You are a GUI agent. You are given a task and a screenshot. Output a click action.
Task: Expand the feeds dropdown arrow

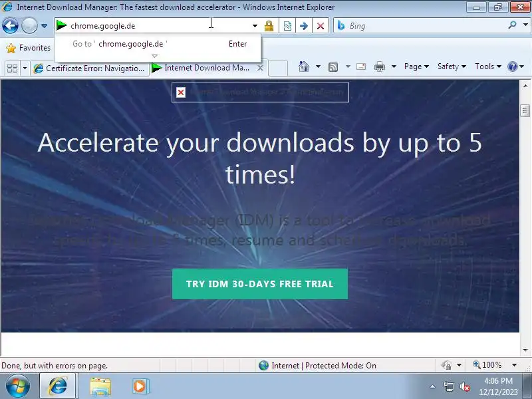348,66
